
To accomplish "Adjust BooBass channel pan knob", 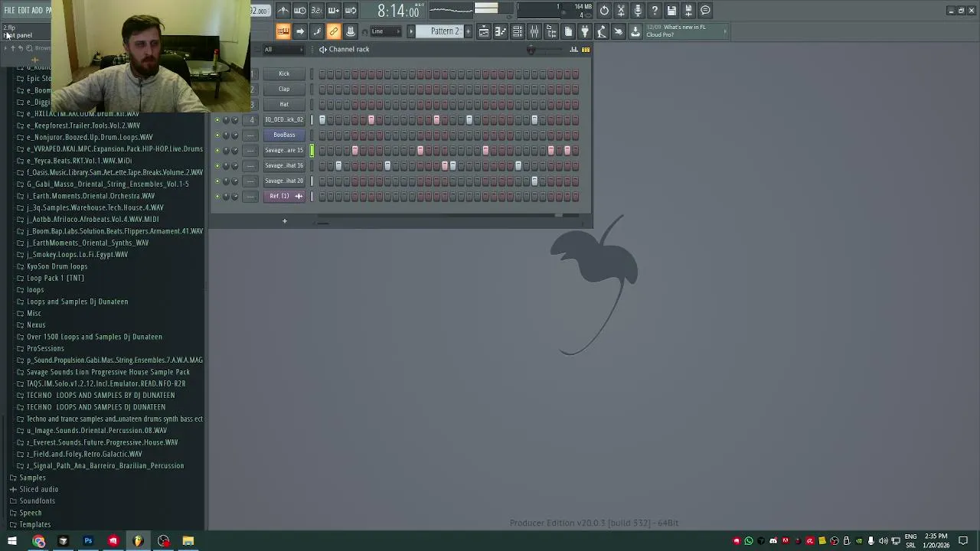I will click(226, 135).
